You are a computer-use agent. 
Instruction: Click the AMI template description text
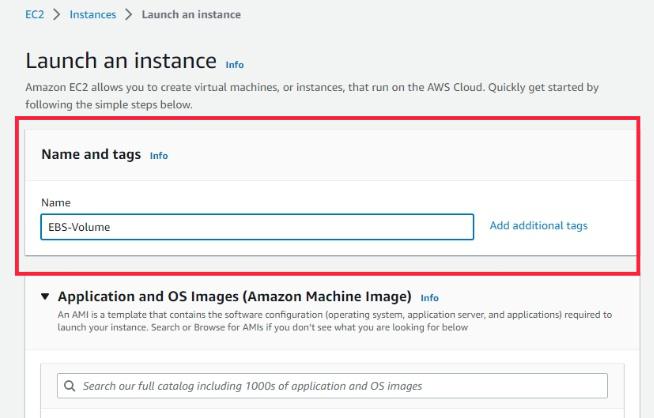coord(330,320)
